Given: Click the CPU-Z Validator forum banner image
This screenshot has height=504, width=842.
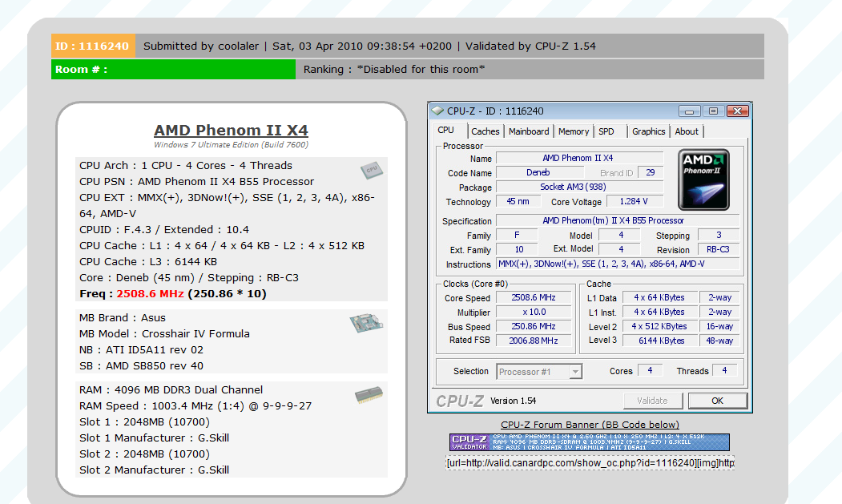Looking at the screenshot, I should (590, 442).
